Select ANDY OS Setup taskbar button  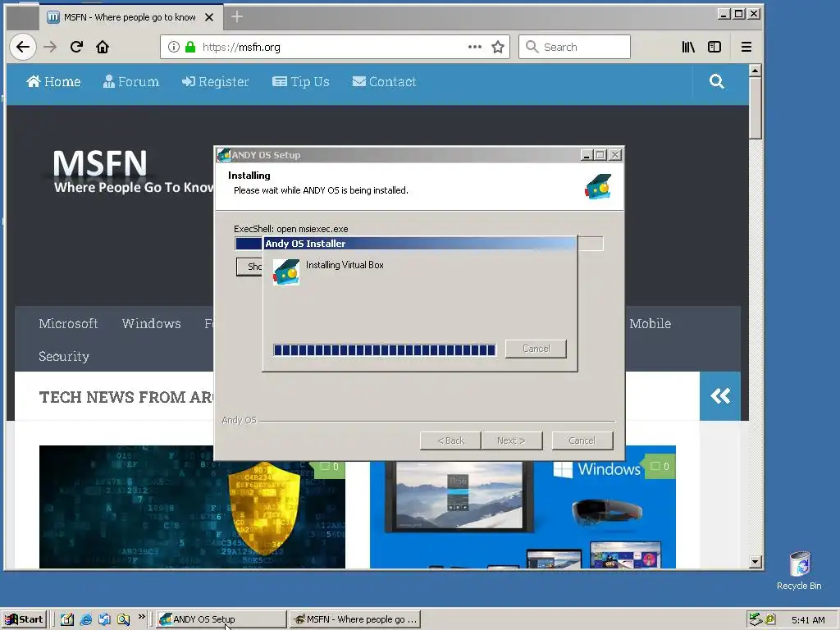pos(221,619)
